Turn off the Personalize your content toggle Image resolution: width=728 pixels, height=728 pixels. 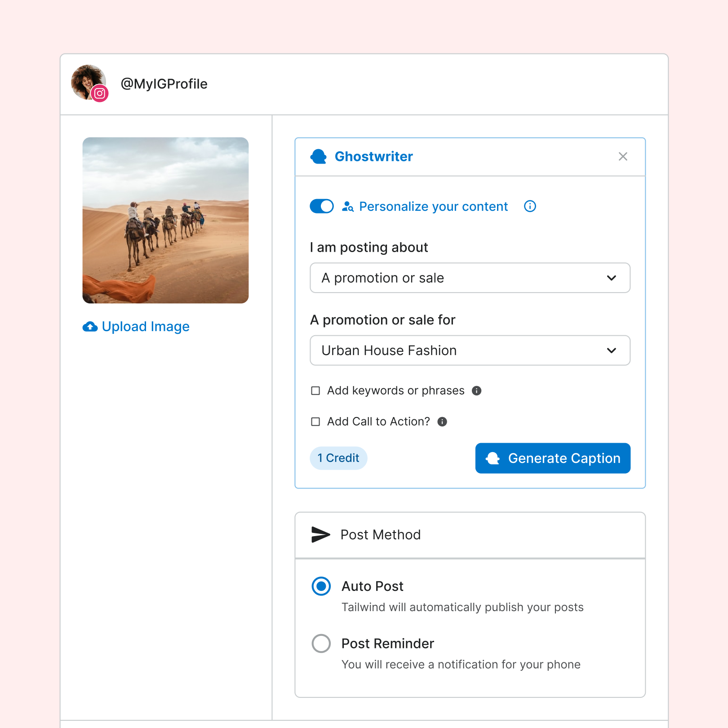[322, 206]
